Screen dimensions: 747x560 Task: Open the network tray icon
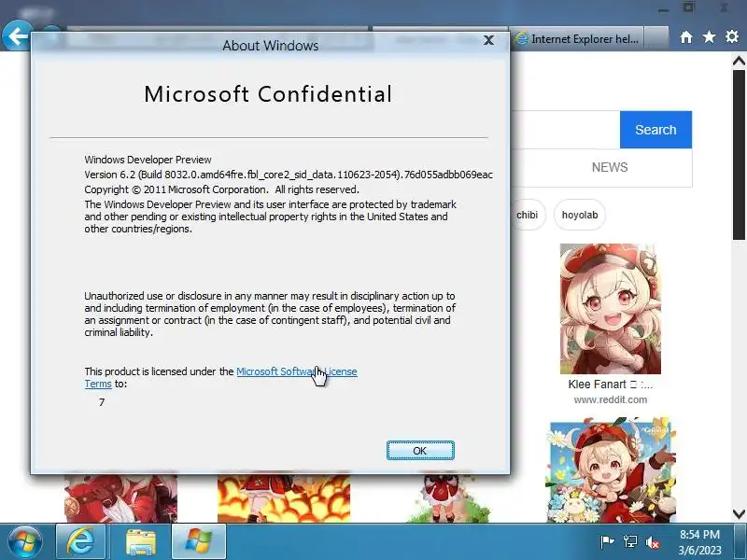click(629, 542)
